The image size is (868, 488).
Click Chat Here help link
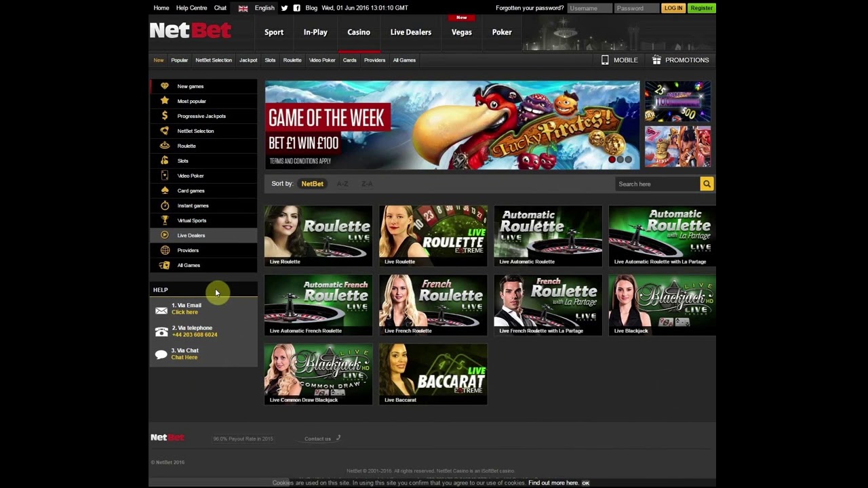tap(184, 357)
